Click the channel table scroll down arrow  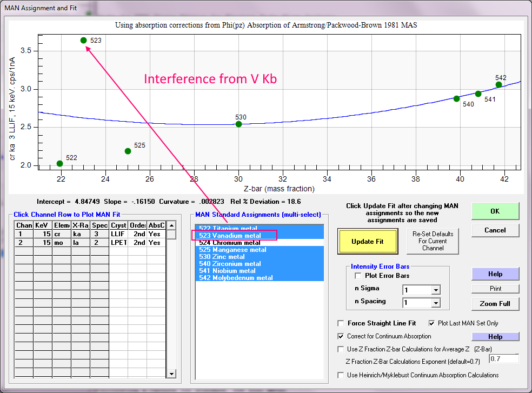pos(171,374)
